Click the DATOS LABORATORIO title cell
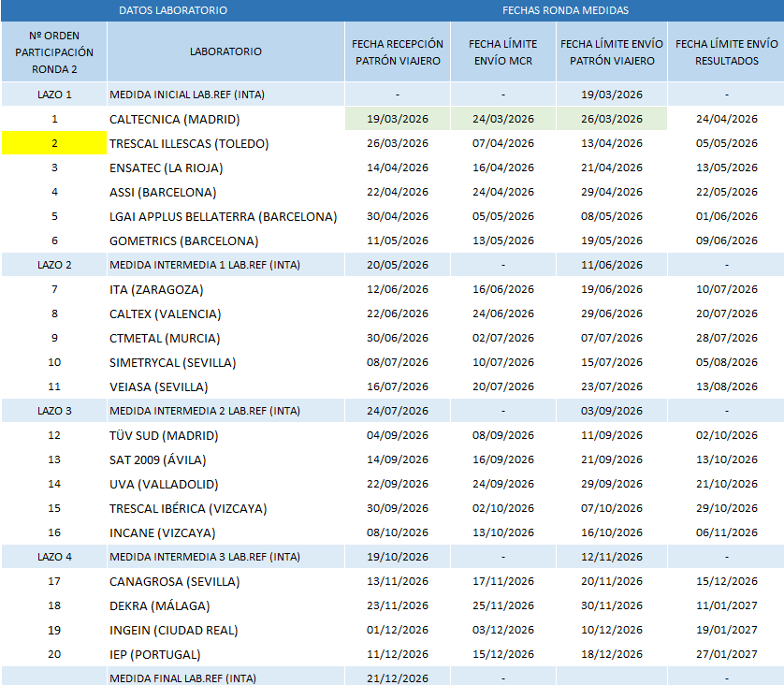Screen dimensions: 784x685 (x=173, y=10)
